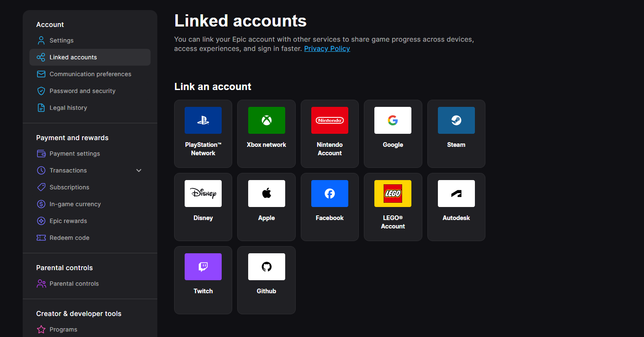Screen dimensions: 644x337
Task: Click the document icon beside Legal history
Action: pos(41,108)
